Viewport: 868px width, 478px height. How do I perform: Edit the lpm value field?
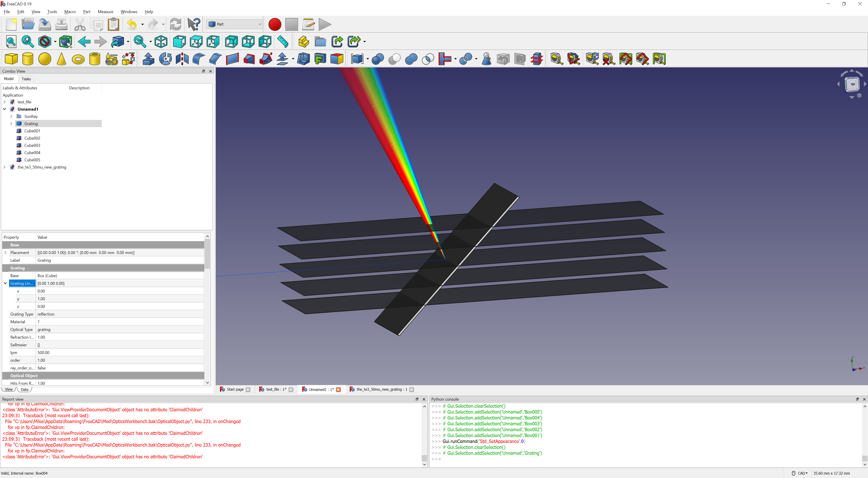[x=120, y=353]
